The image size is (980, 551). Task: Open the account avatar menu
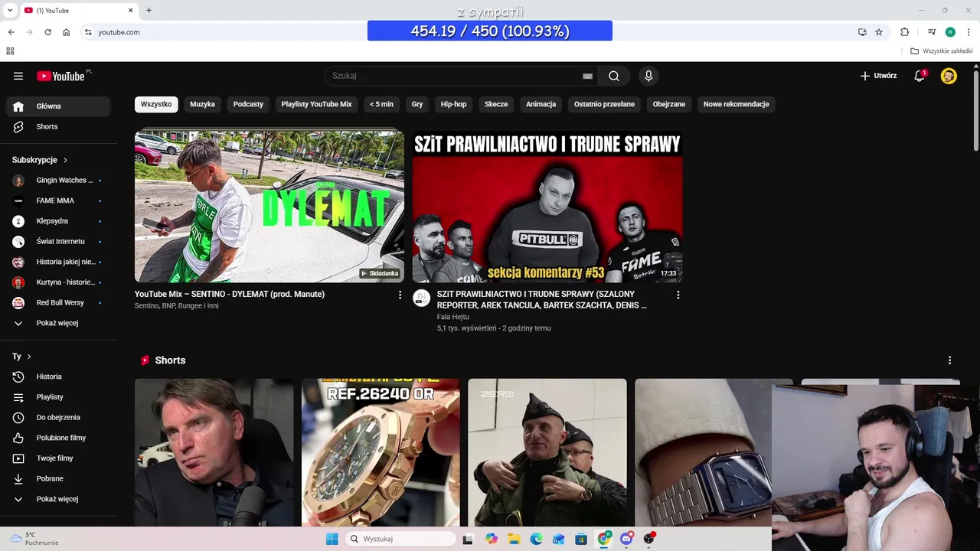pyautogui.click(x=949, y=76)
